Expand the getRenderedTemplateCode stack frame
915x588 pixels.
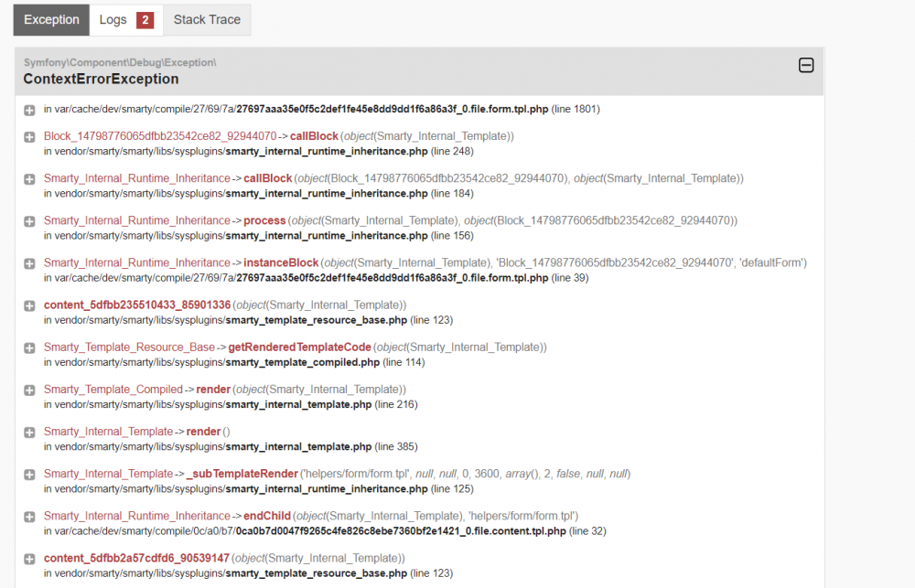28,347
